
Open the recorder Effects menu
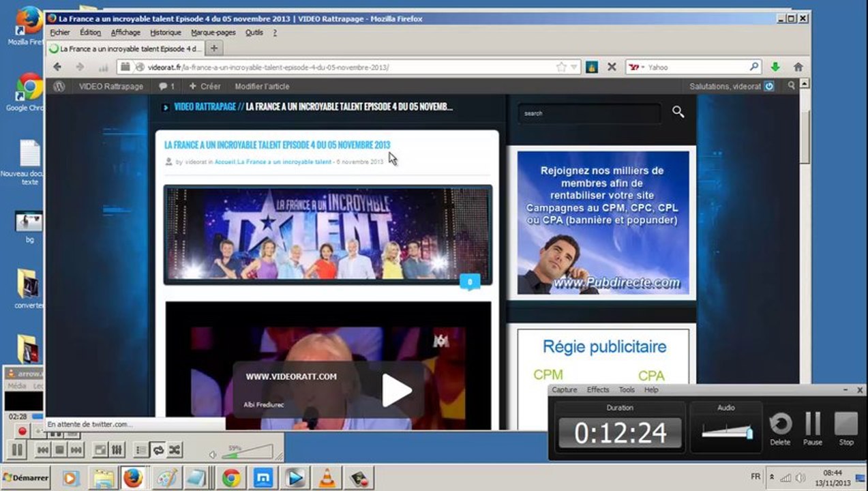[598, 390]
